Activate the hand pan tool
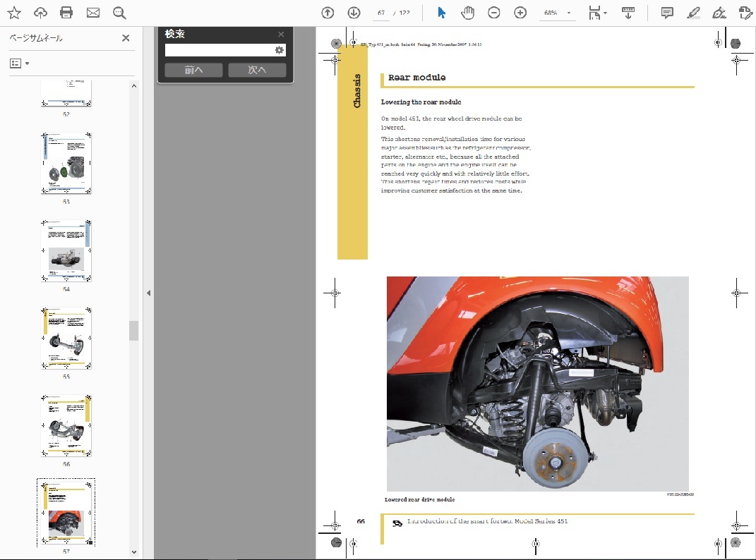Image resolution: width=756 pixels, height=560 pixels. click(467, 13)
